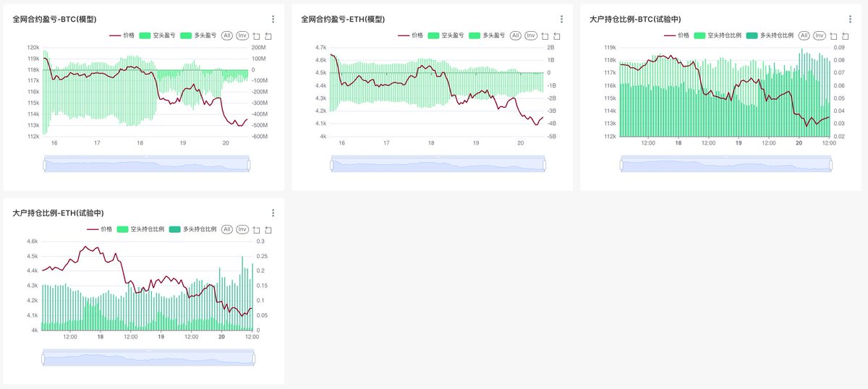Click All legend selector on 大户持仓比例-ETH chart
Screen dimensions: 868x389
227,228
